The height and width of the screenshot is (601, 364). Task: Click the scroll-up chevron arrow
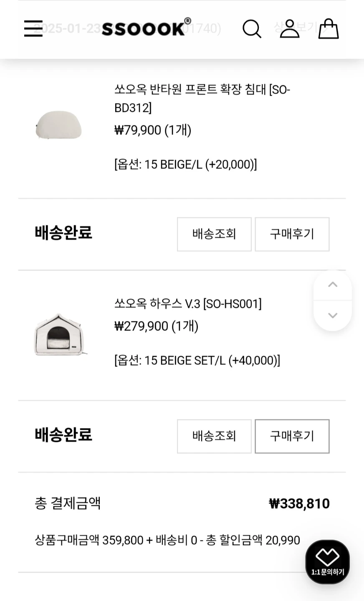point(333,285)
